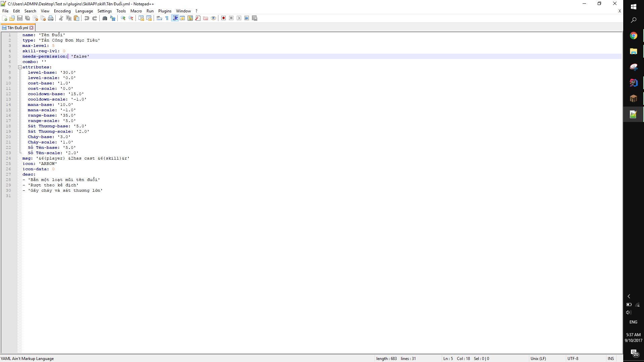Click the Save file toolbar icon
Image resolution: width=644 pixels, height=362 pixels.
[x=20, y=18]
